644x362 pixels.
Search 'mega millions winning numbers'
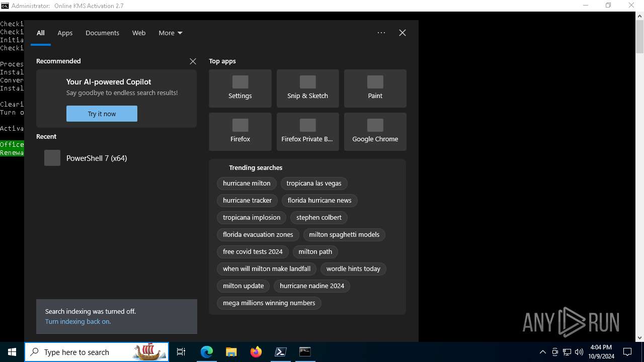tap(269, 303)
